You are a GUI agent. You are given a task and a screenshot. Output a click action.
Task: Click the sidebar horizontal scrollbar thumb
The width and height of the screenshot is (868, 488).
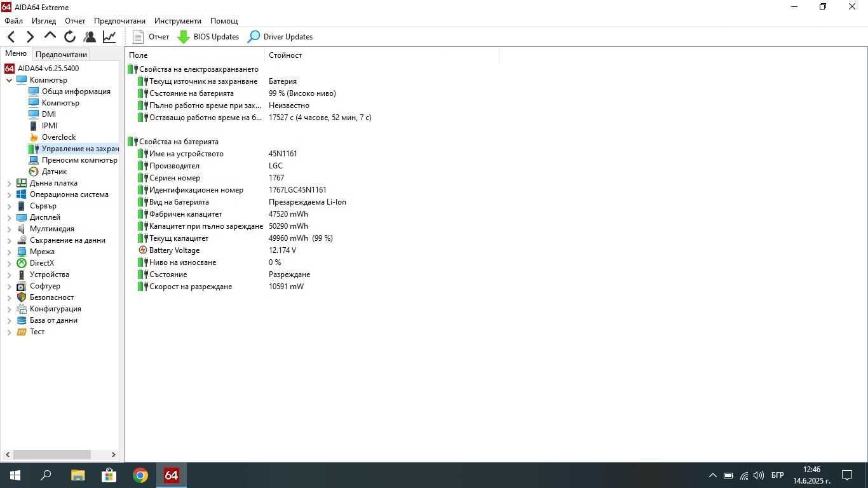point(52,455)
